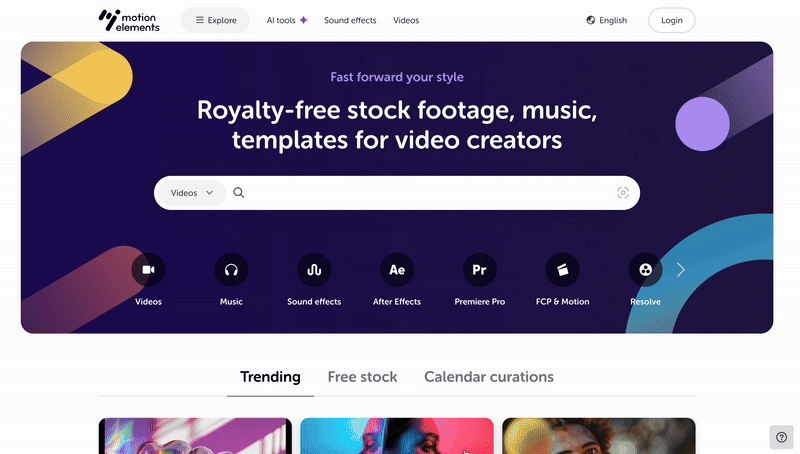Switch to the Calendar curations tab

(x=489, y=377)
